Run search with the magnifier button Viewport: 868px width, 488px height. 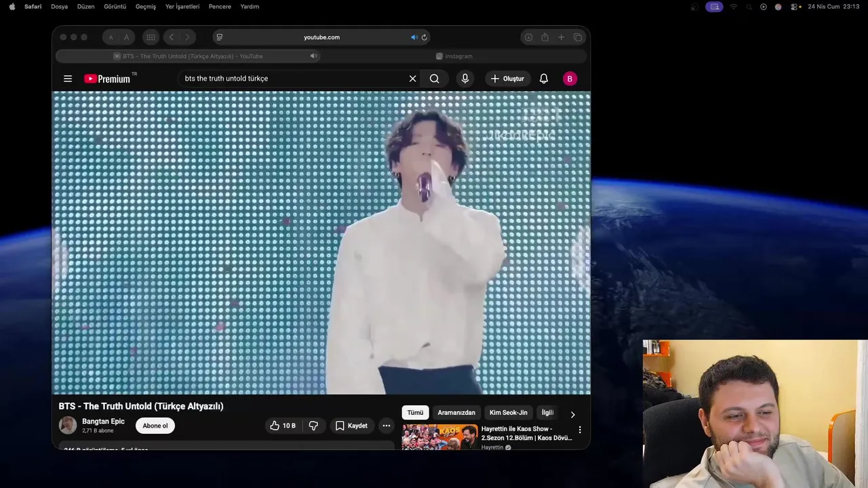pos(435,79)
